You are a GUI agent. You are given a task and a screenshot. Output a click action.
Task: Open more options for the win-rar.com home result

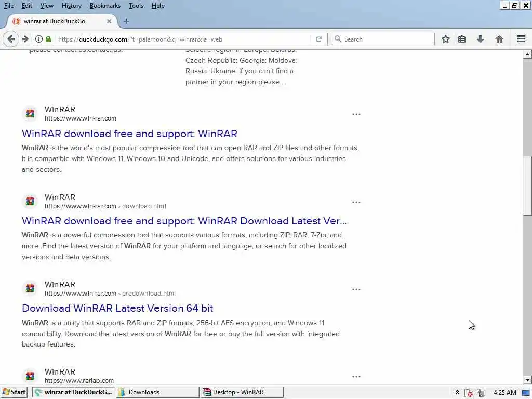(356, 114)
